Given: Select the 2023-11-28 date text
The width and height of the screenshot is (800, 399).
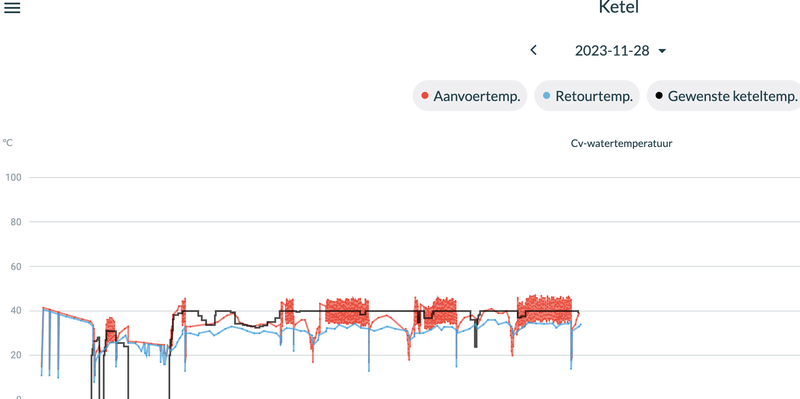Looking at the screenshot, I should (612, 51).
